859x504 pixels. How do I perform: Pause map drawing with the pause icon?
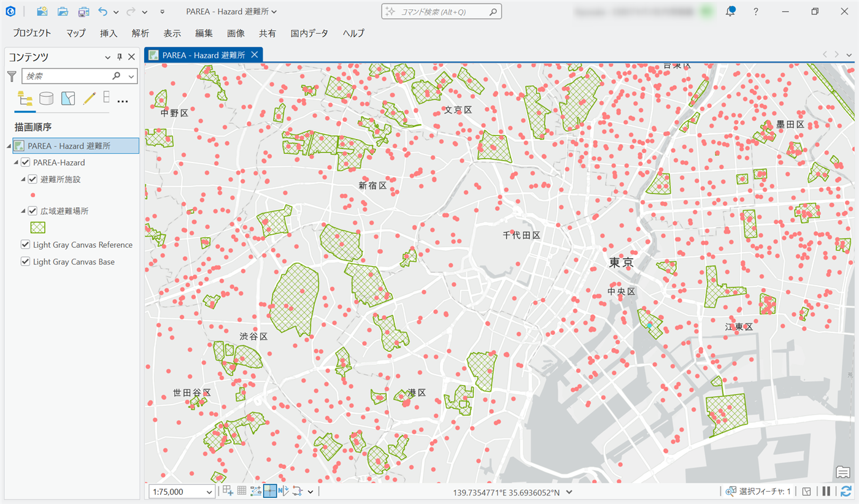(826, 491)
